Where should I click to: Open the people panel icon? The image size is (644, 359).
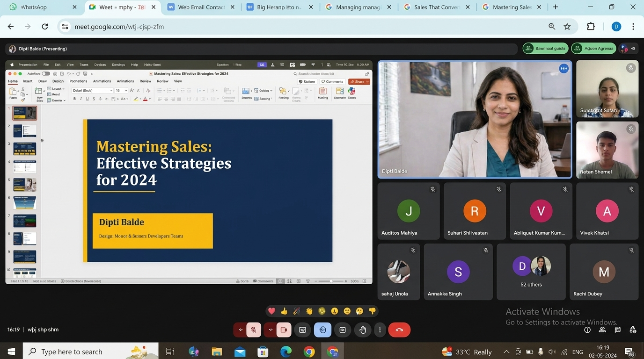coord(602,330)
